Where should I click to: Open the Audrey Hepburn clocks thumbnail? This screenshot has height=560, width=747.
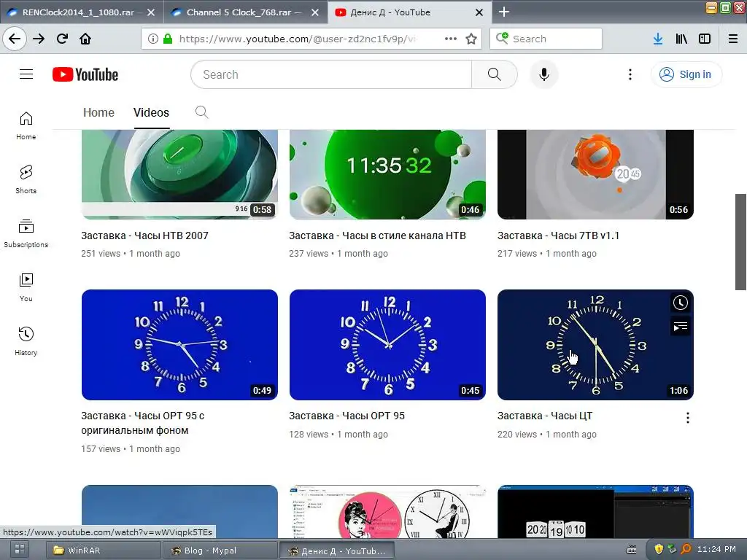tap(387, 512)
